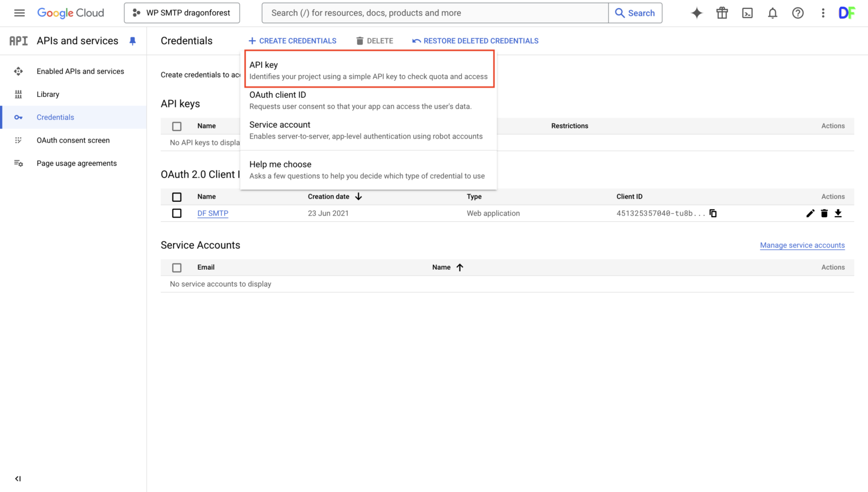Image resolution: width=868 pixels, height=492 pixels.
Task: Select Help me choose option
Action: [x=368, y=170]
